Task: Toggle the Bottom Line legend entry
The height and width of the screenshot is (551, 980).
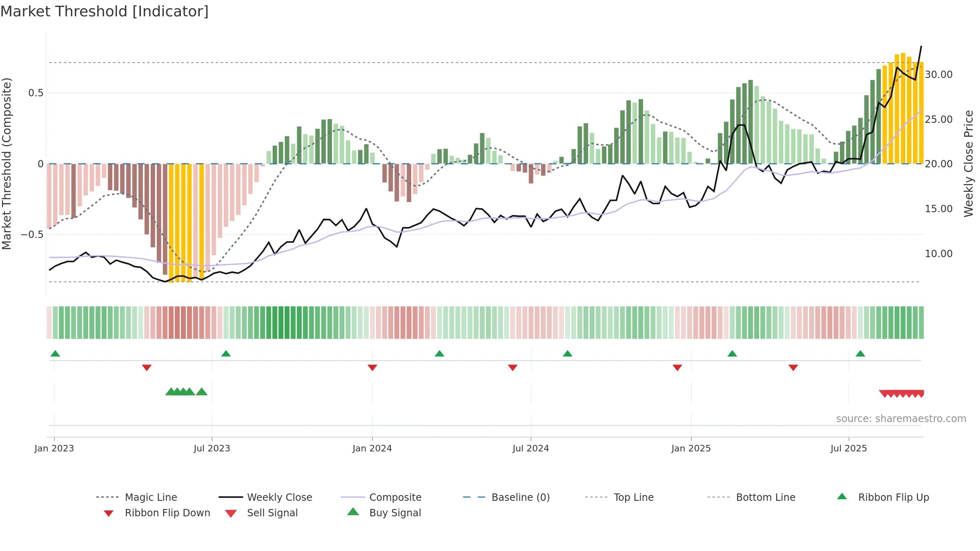Action: pyautogui.click(x=751, y=497)
